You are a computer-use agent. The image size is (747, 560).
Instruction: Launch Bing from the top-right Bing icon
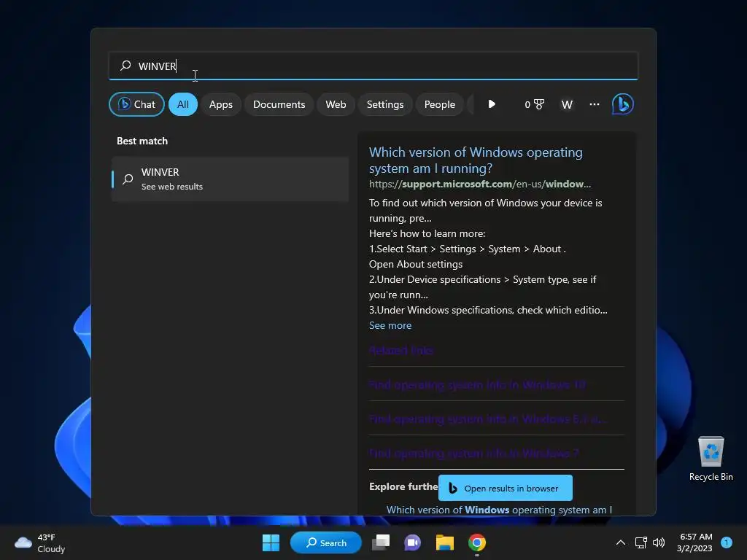(623, 104)
